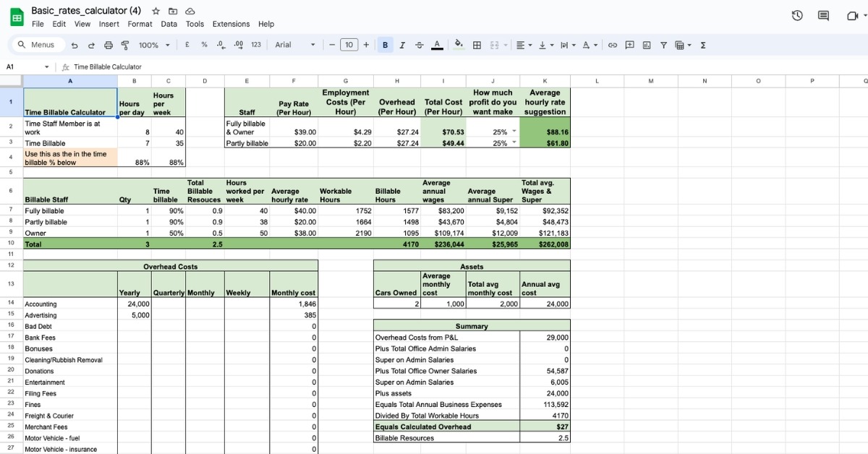Star this spreadsheet document
868x454 pixels.
pos(156,11)
